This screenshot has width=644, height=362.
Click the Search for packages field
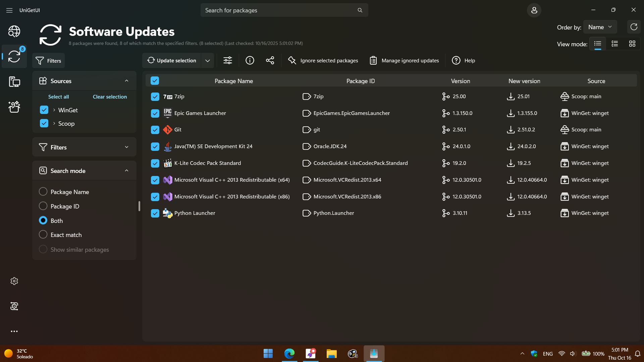tap(278, 10)
